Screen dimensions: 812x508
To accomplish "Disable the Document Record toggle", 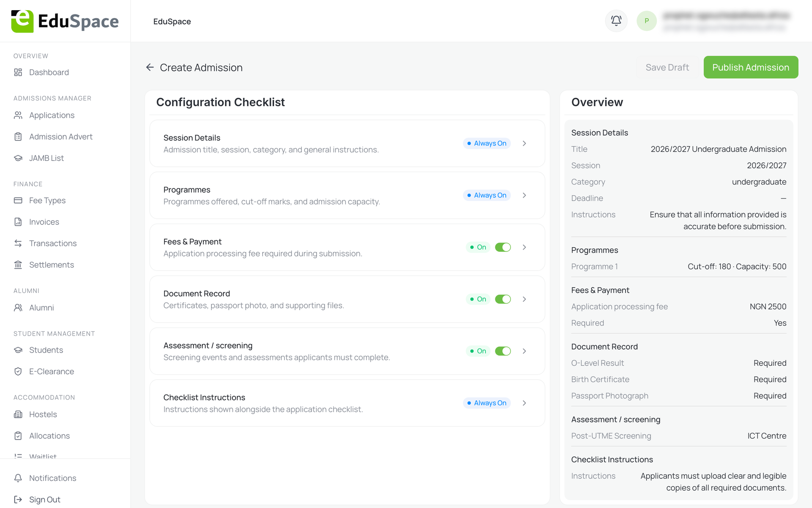I will tap(503, 299).
